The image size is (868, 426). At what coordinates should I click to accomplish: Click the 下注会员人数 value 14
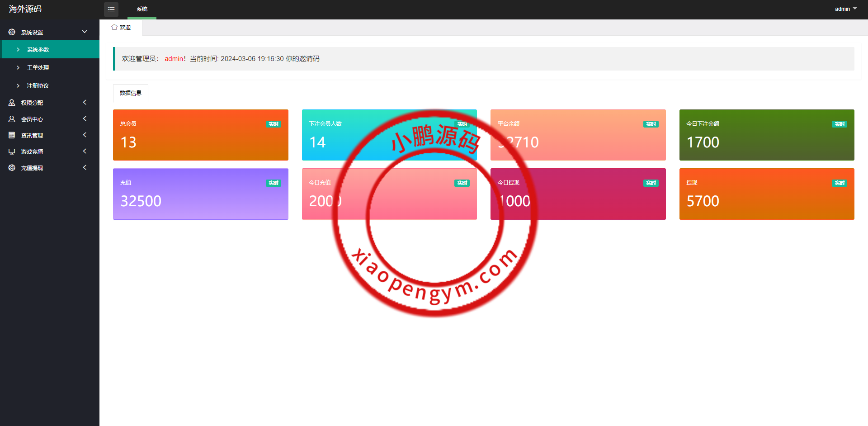[317, 142]
